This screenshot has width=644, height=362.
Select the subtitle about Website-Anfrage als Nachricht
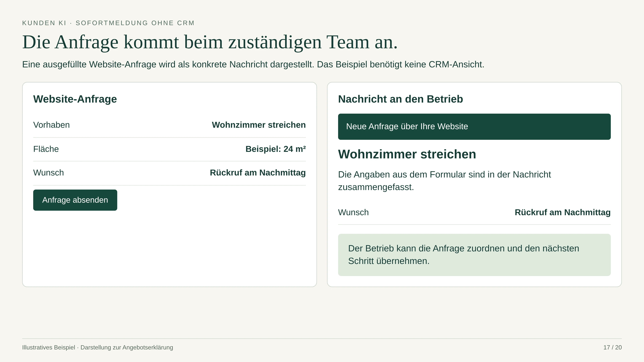click(253, 65)
